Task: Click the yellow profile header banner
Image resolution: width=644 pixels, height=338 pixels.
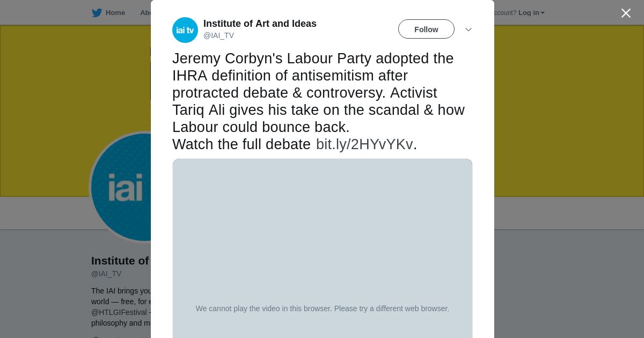Action: point(563,107)
